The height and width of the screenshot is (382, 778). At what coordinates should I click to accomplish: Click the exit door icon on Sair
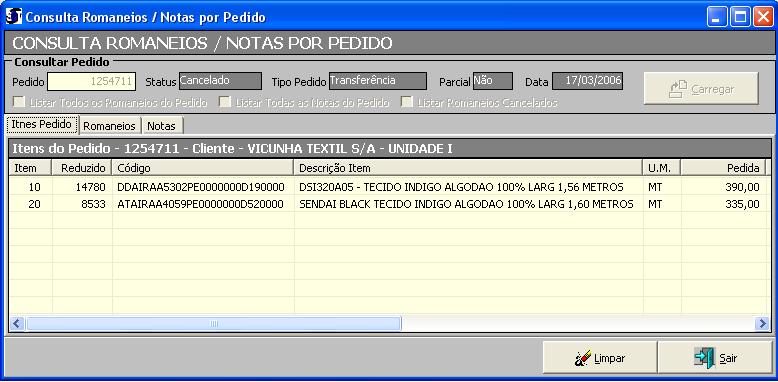[705, 358]
